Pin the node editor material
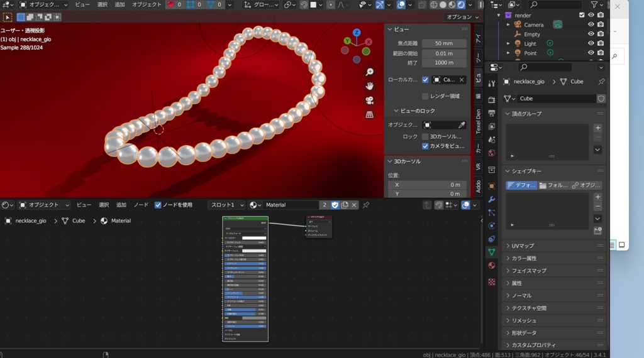Image resolution: width=644 pixels, height=358 pixels. (366, 205)
